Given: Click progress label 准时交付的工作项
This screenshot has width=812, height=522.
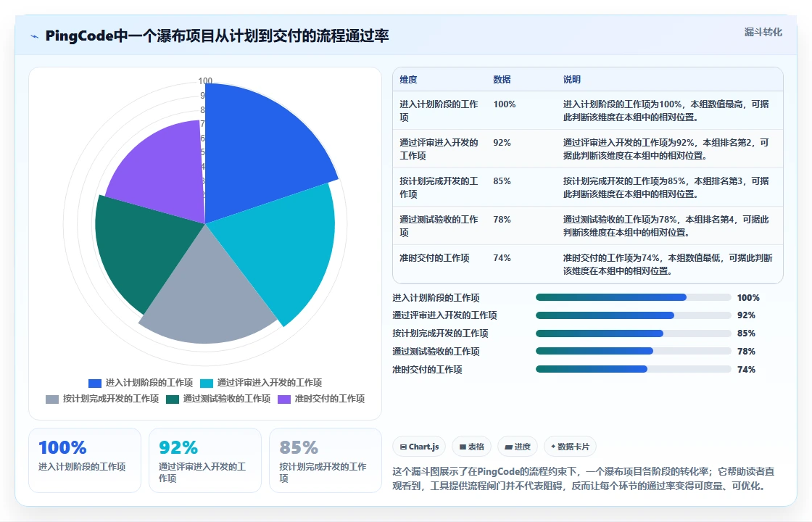Looking at the screenshot, I should [427, 370].
